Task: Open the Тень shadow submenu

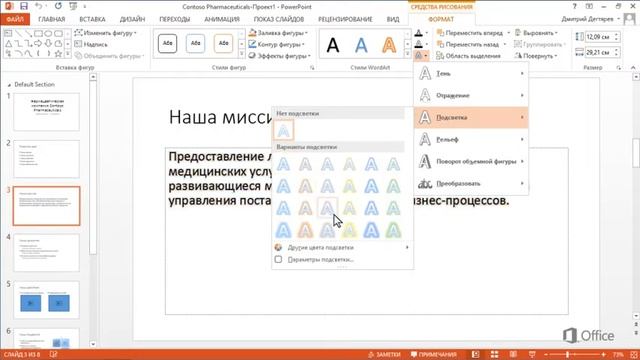Action: click(x=471, y=73)
